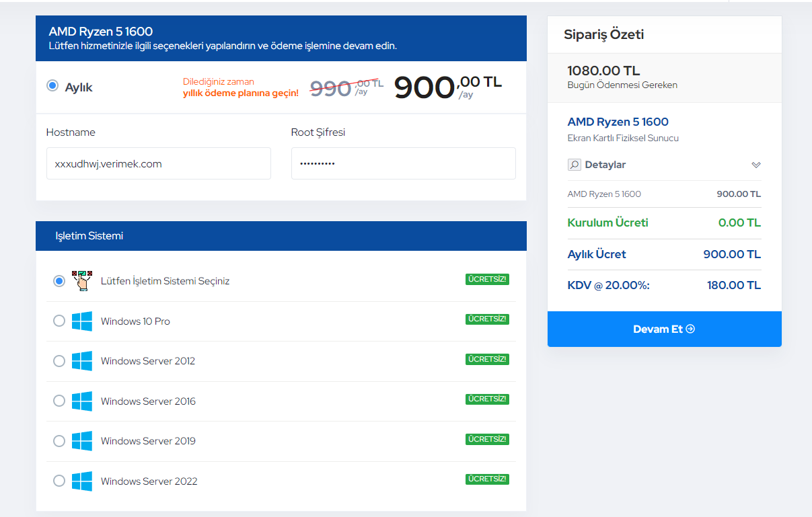Image resolution: width=812 pixels, height=517 pixels.
Task: Click the Windows logo beside Windows Server 2022
Action: coord(81,481)
